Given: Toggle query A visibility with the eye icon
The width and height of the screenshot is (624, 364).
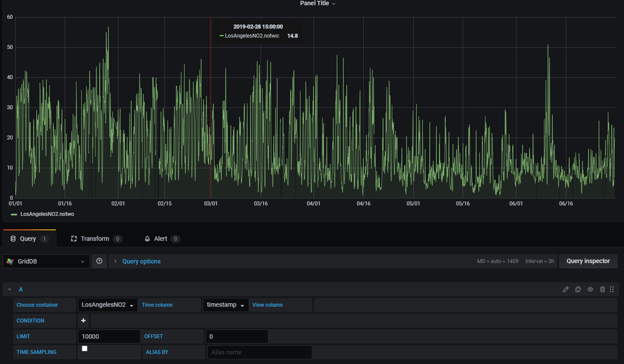Looking at the screenshot, I should click(590, 289).
